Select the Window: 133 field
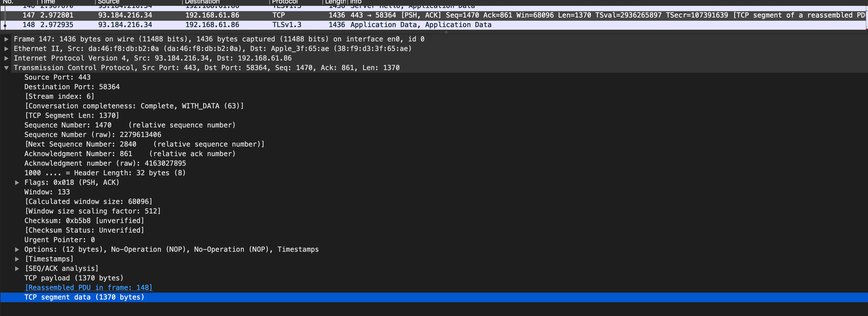Viewport: 868px width, 316px height. (x=47, y=192)
